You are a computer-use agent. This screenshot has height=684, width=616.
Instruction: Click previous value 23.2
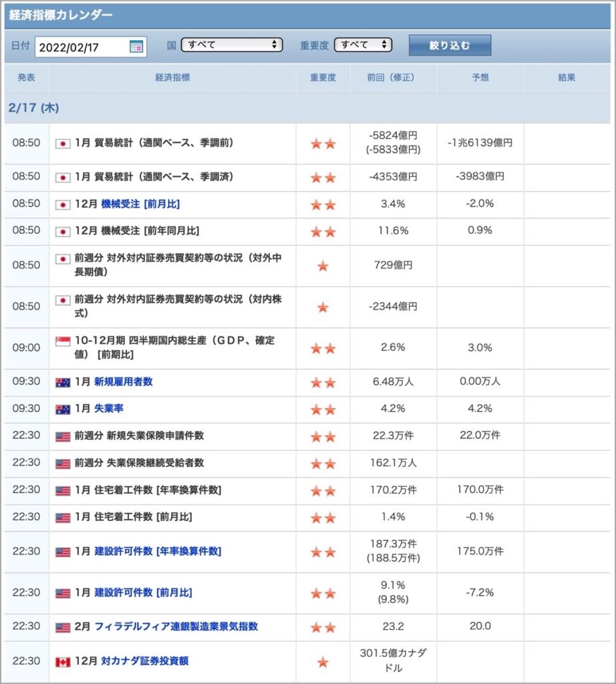click(x=393, y=627)
